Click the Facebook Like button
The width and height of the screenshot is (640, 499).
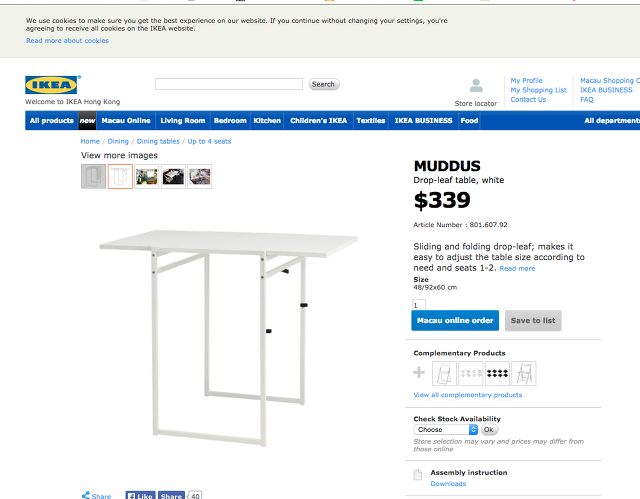point(139,495)
